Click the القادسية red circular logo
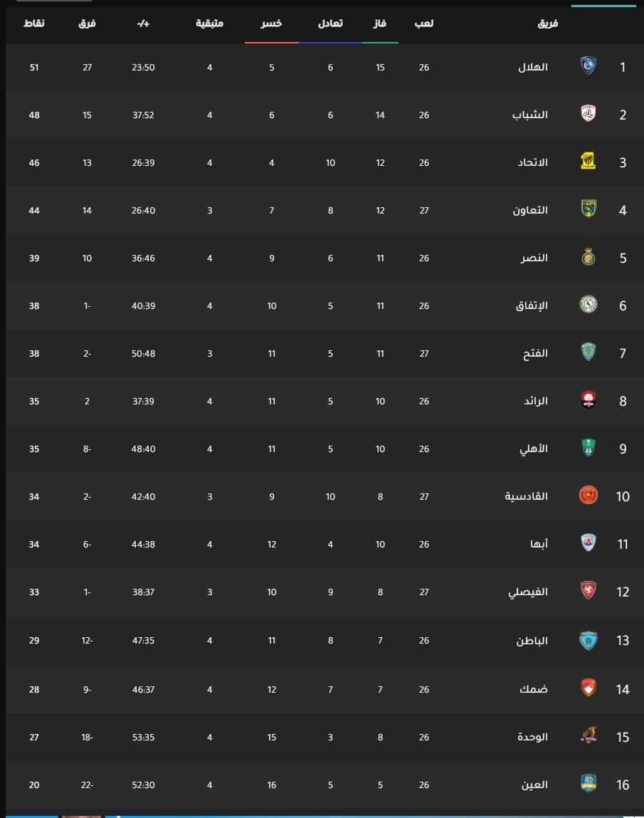Image resolution: width=644 pixels, height=818 pixels. click(588, 495)
